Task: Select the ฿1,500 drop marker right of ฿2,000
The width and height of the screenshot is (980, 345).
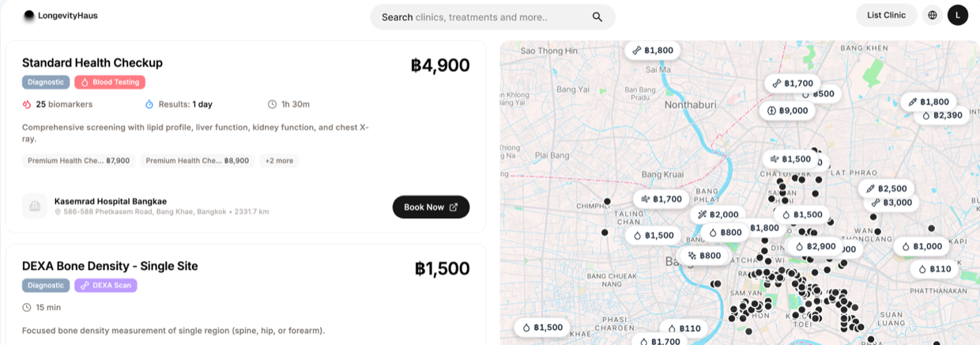Action: (802, 214)
